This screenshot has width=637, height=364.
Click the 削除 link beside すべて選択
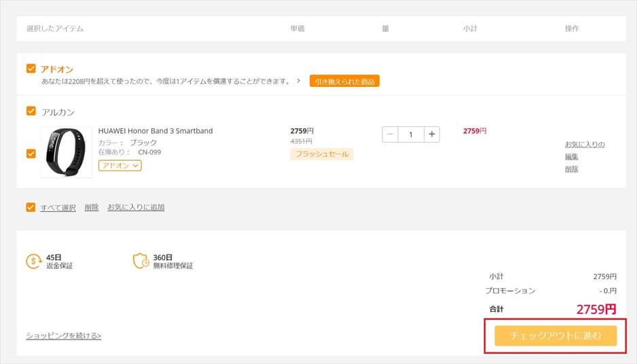pyautogui.click(x=92, y=207)
